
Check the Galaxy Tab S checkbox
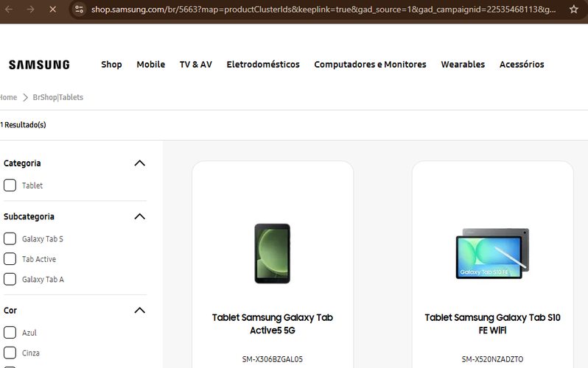pos(10,238)
